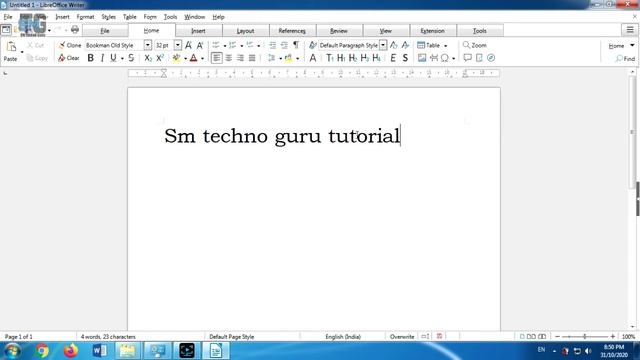
Task: Decrease font size with small A icon
Action: click(200, 45)
